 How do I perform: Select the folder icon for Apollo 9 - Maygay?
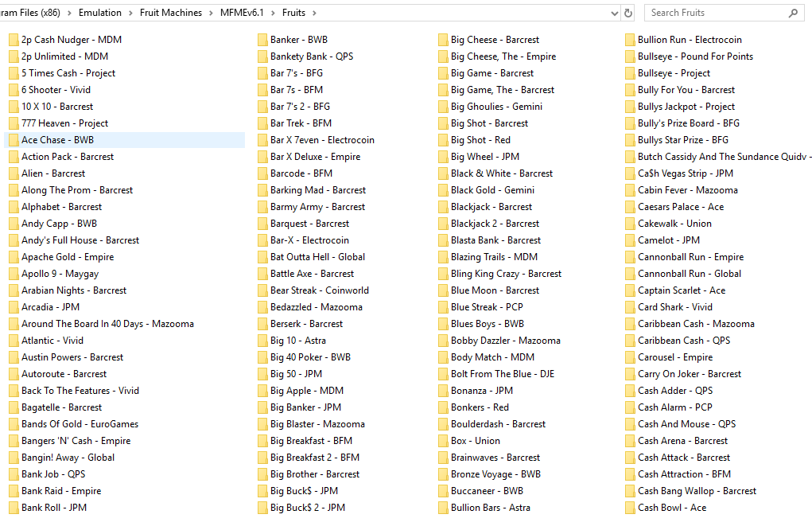coord(14,275)
